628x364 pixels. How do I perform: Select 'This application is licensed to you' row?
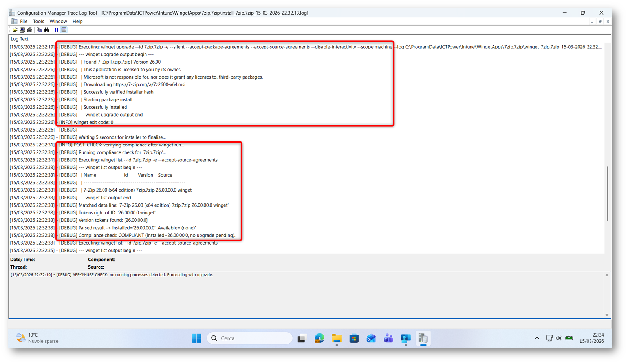pyautogui.click(x=306, y=70)
